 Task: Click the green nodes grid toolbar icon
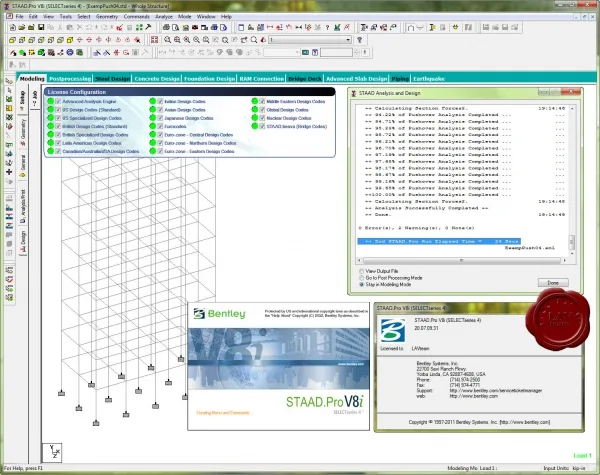coord(139,28)
